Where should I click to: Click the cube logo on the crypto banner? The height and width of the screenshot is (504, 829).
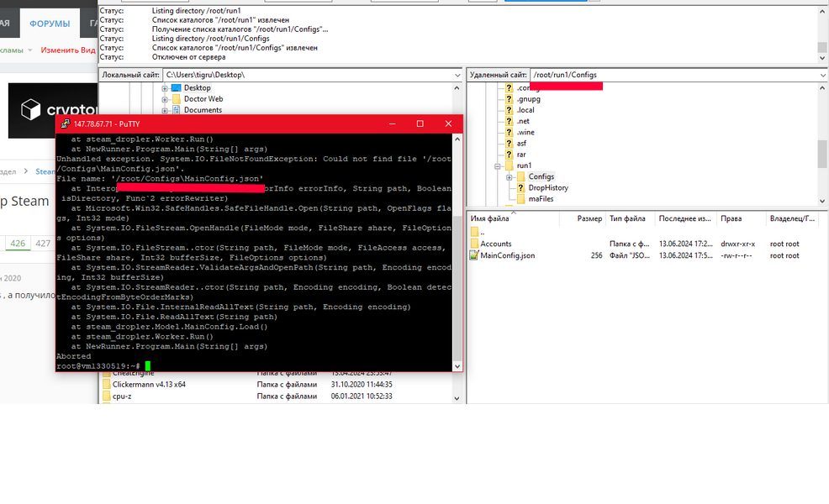[30, 109]
